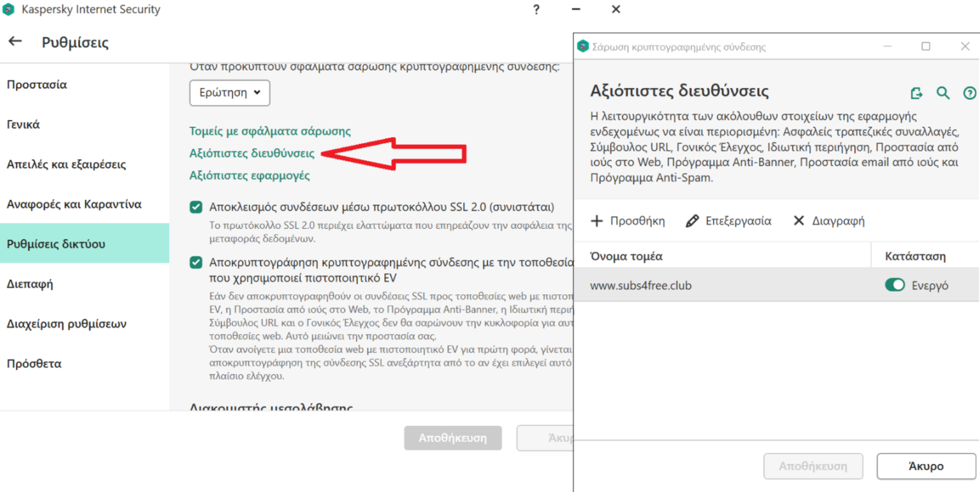Click the Ρυθμίσεις page heading

75,42
